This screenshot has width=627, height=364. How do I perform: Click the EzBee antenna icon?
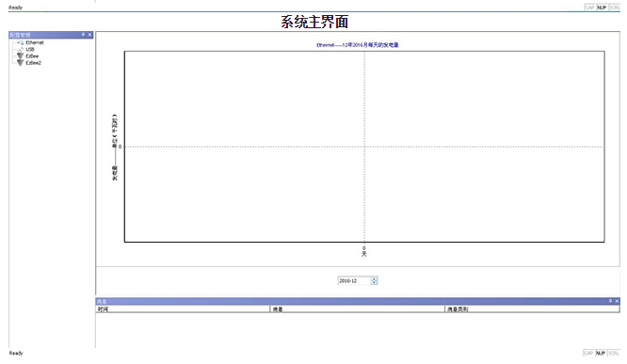point(21,55)
